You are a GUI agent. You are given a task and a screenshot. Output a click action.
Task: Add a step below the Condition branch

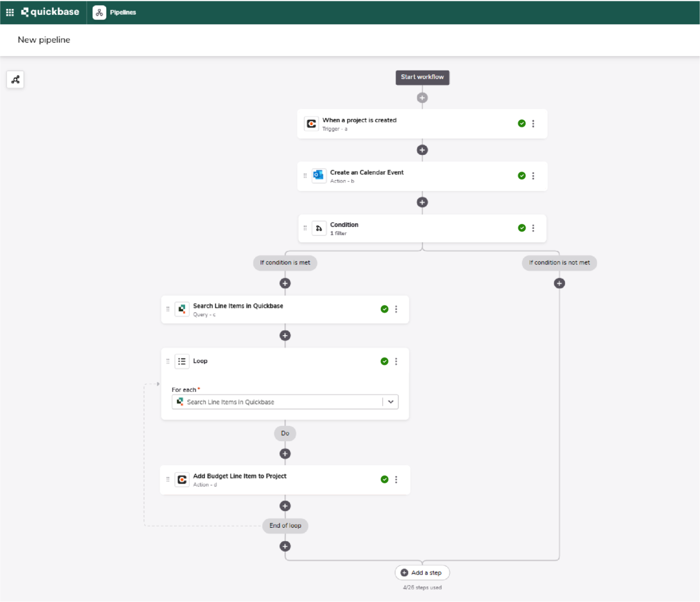point(285,283)
